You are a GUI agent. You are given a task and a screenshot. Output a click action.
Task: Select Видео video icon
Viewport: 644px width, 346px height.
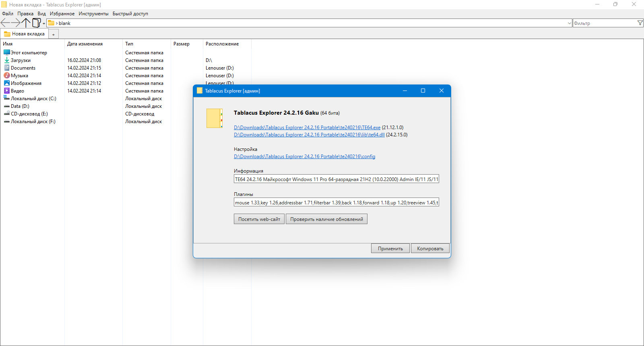(7, 91)
